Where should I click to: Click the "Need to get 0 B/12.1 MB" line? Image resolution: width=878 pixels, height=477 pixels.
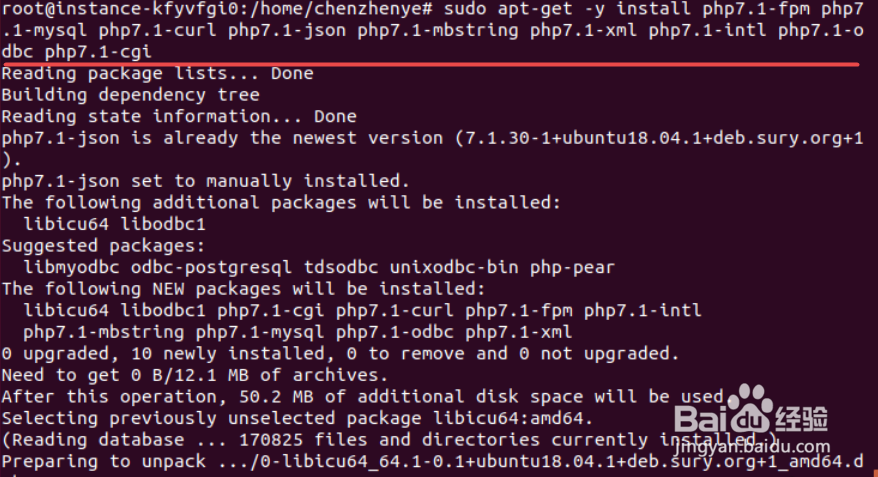click(x=195, y=375)
